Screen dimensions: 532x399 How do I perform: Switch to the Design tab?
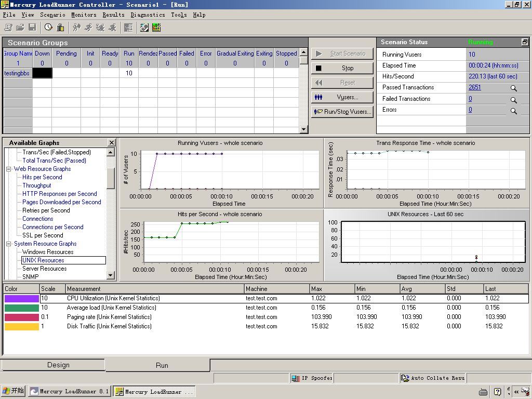pyautogui.click(x=58, y=365)
